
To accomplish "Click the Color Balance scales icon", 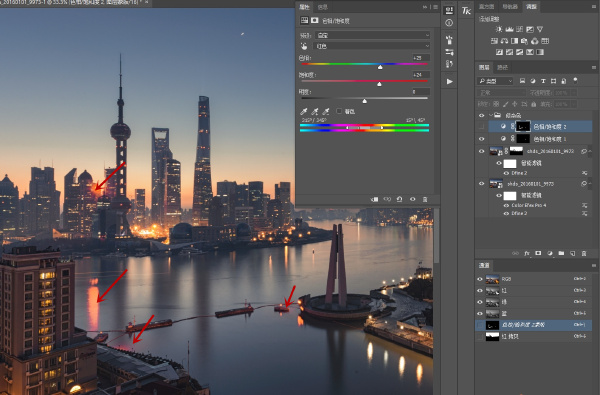I will [504, 41].
